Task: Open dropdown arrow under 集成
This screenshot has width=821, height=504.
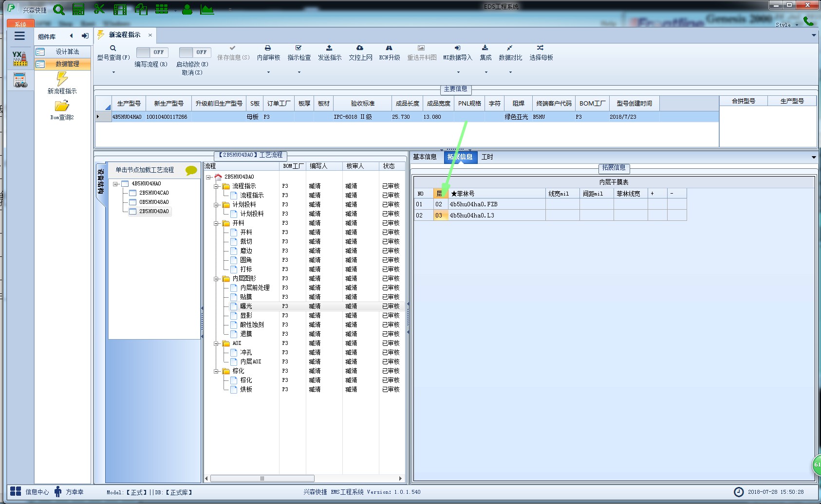Action: coord(486,72)
